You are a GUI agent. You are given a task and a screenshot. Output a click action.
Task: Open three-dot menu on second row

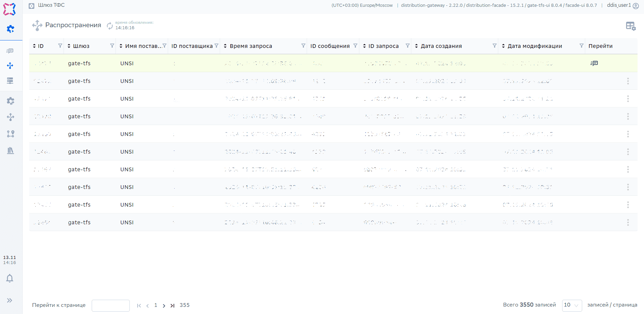[628, 81]
